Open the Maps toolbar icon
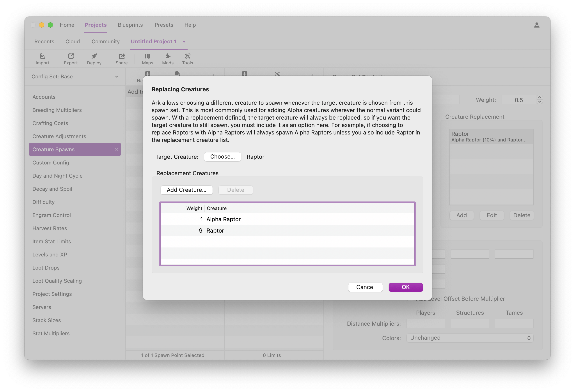575x392 pixels. [147, 56]
